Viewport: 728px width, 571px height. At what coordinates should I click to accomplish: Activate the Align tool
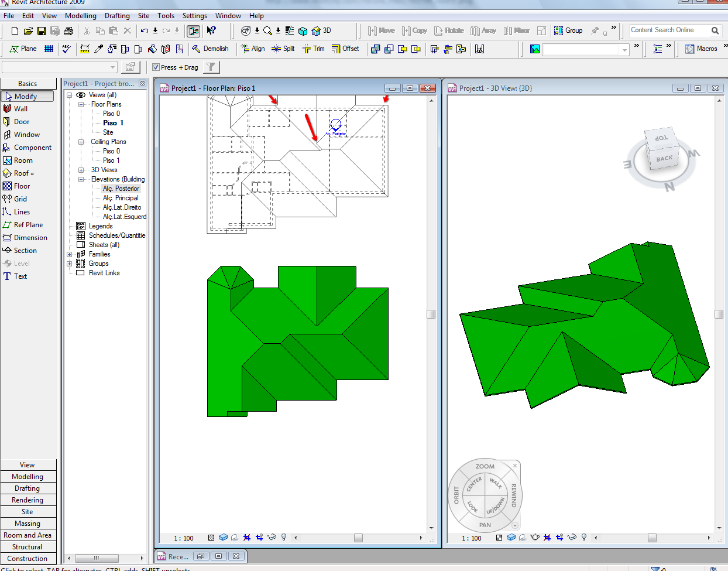[x=253, y=49]
